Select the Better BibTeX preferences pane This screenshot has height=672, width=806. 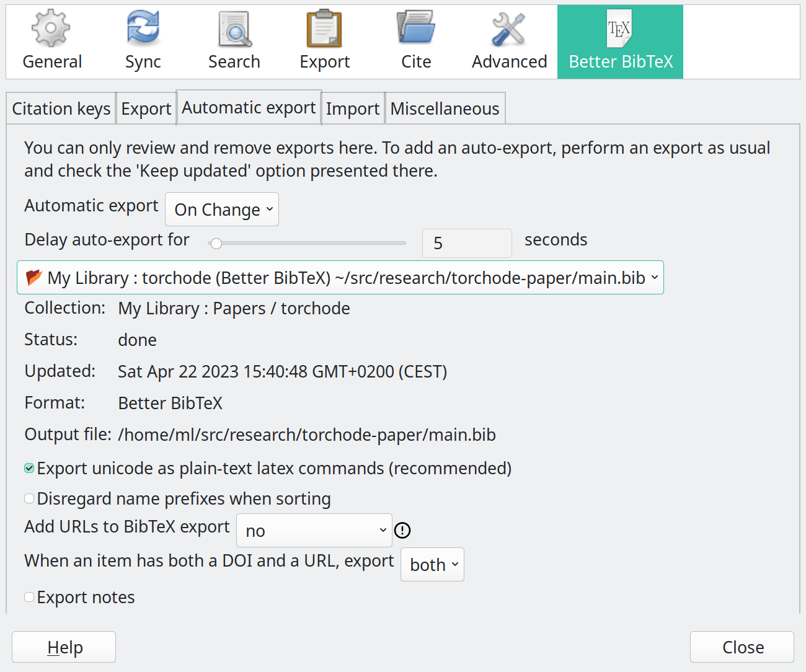point(620,42)
